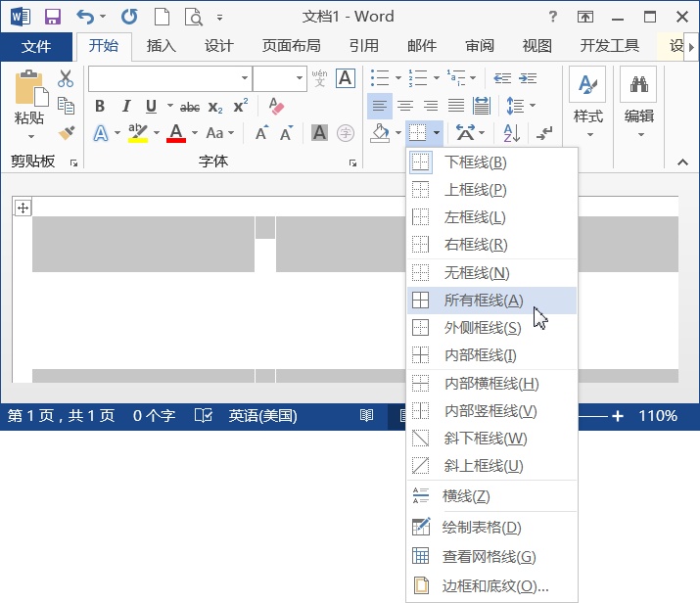The width and height of the screenshot is (700, 603).
Task: Collapse the ribbon with arrow
Action: [x=682, y=162]
